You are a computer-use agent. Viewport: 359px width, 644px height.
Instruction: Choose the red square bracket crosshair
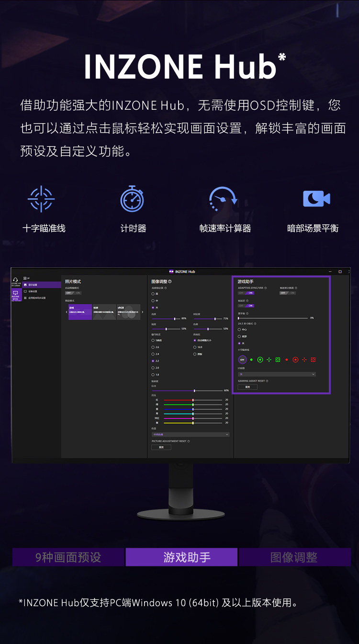coord(313,359)
